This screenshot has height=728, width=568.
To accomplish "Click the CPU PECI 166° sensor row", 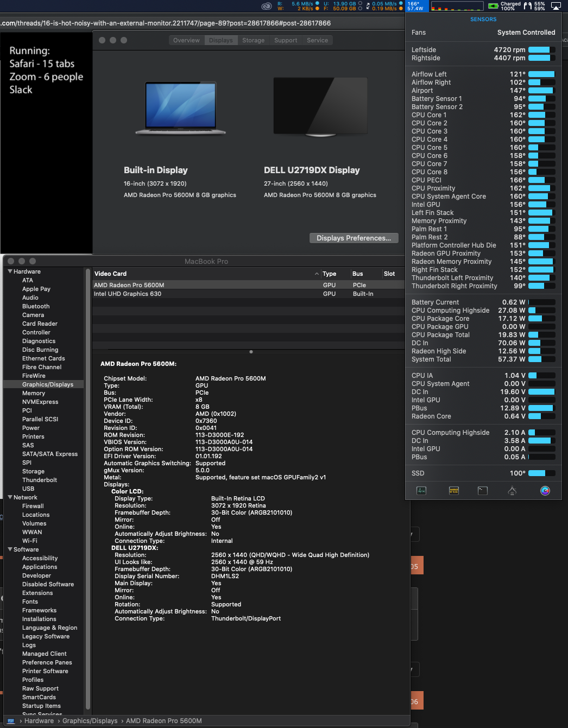I will click(x=483, y=180).
